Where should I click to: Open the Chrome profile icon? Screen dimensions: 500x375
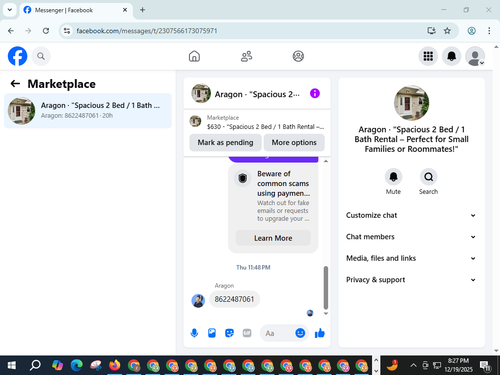471,31
